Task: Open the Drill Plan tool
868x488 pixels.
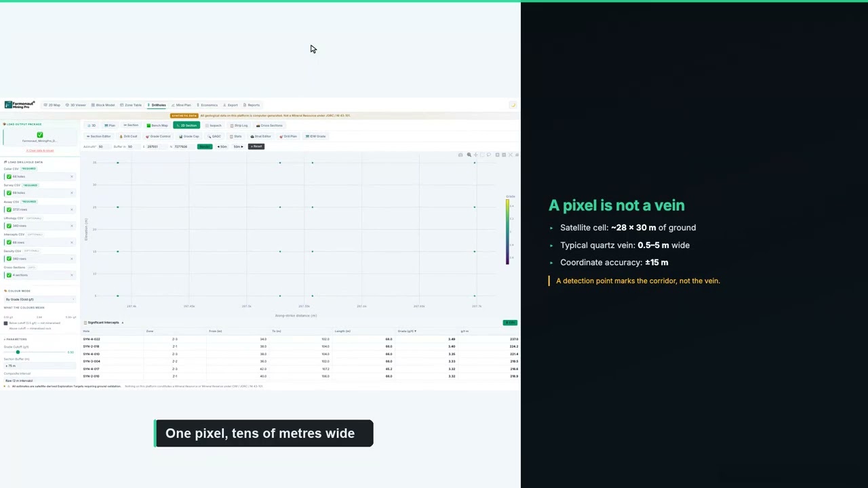Action: click(x=288, y=136)
